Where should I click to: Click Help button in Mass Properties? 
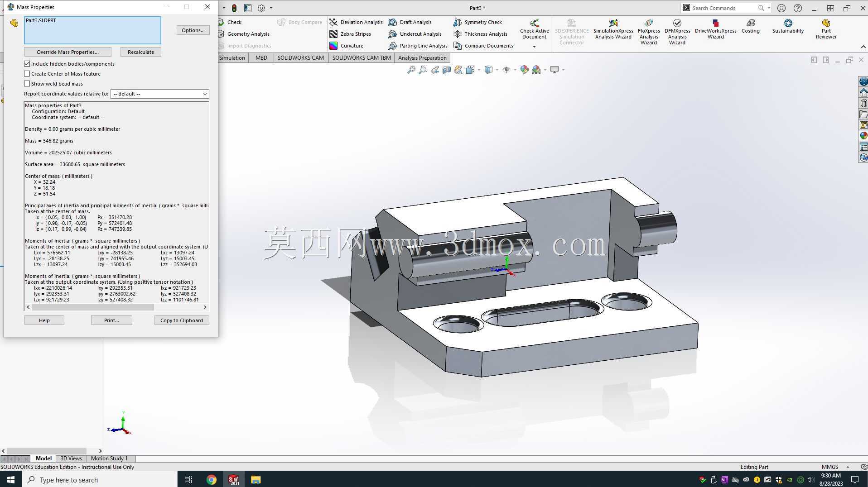[44, 320]
